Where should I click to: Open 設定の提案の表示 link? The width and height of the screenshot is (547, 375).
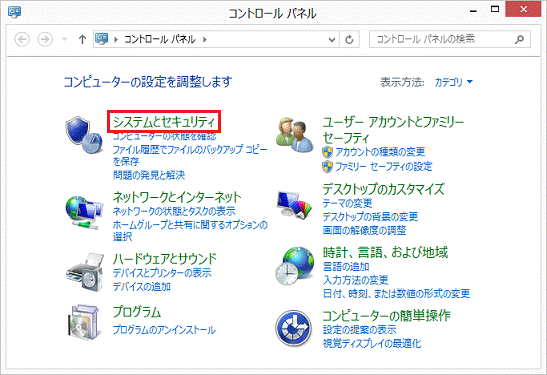pos(359,330)
